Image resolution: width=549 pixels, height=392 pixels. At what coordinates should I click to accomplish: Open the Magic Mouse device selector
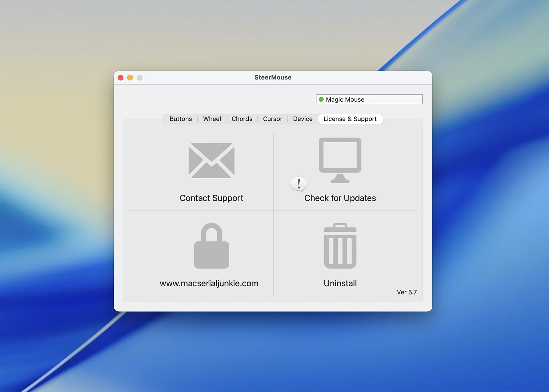pos(369,99)
